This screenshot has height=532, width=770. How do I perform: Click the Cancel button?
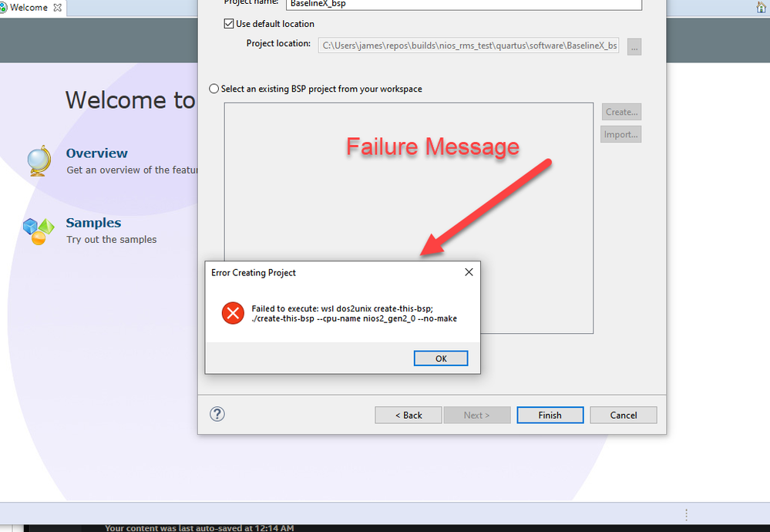tap(624, 415)
